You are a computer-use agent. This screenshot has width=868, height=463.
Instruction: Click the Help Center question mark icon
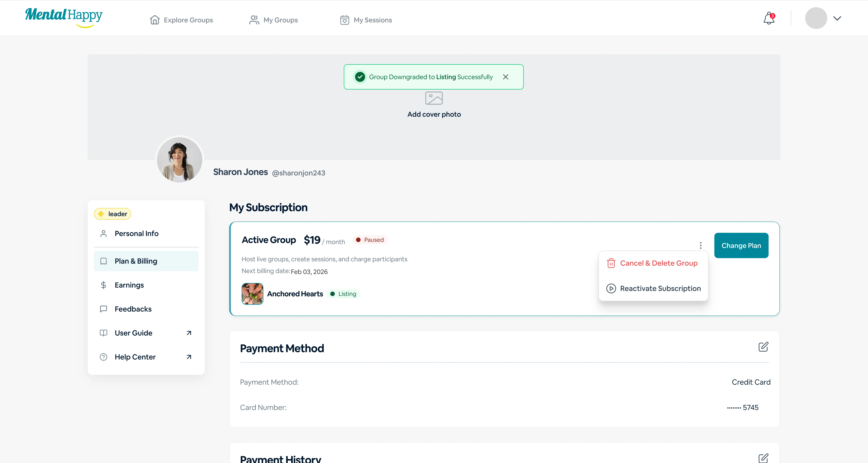103,357
